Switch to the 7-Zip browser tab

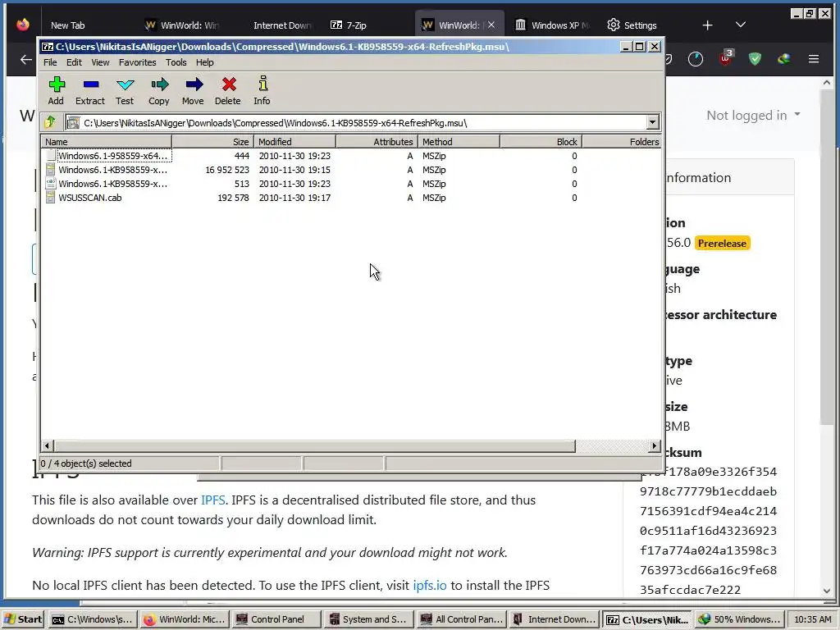pyautogui.click(x=356, y=25)
